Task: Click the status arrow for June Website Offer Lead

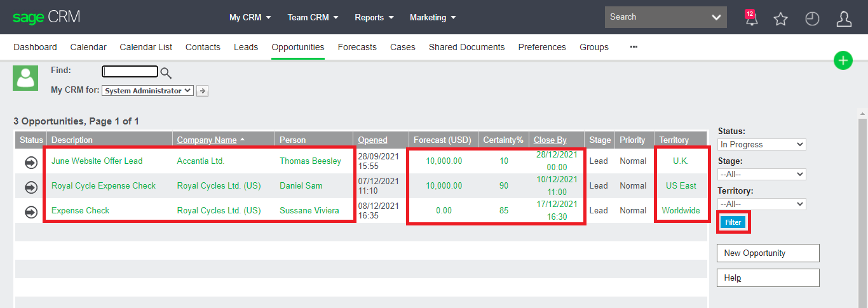Action: pos(31,162)
